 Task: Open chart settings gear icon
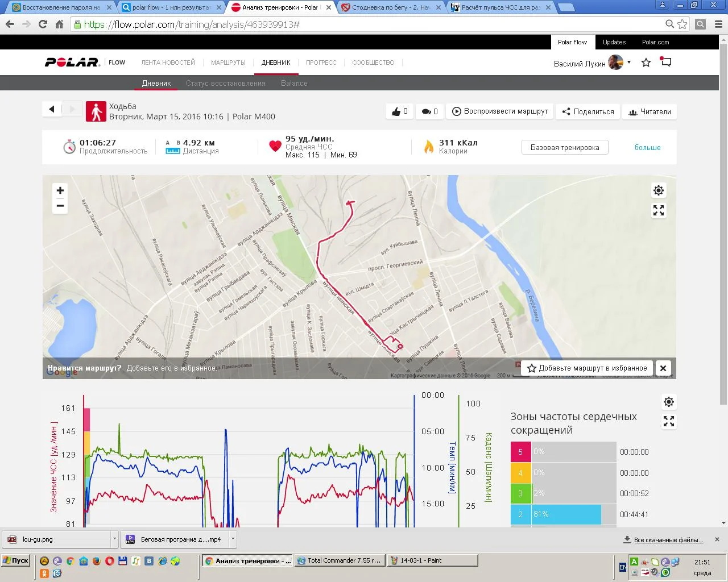pos(669,402)
